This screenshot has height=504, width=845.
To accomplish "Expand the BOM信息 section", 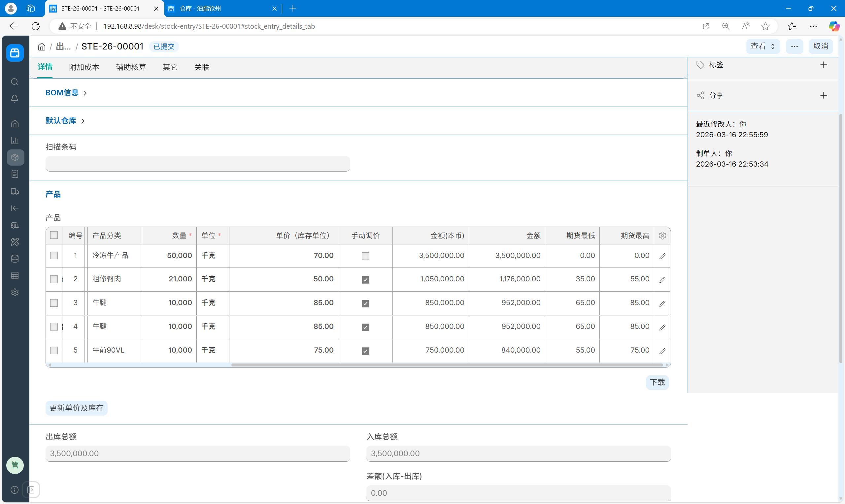I will (x=66, y=93).
